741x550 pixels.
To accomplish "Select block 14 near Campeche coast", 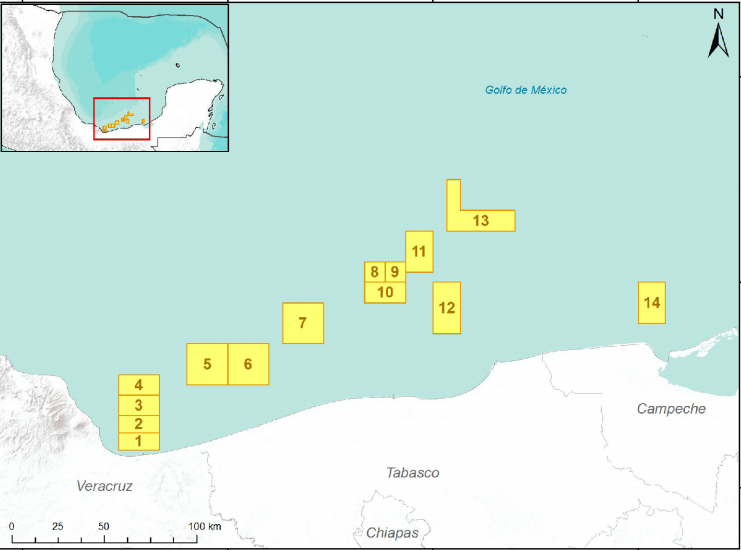I will click(x=652, y=303).
